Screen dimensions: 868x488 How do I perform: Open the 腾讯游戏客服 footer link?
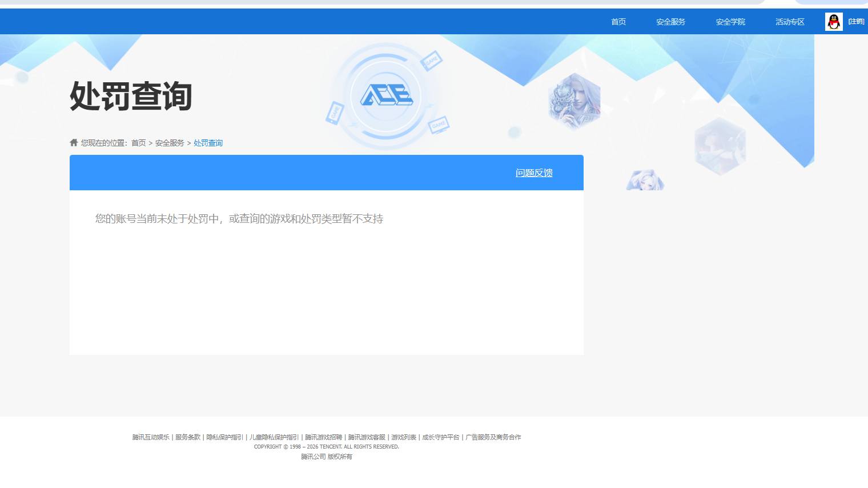point(367,437)
